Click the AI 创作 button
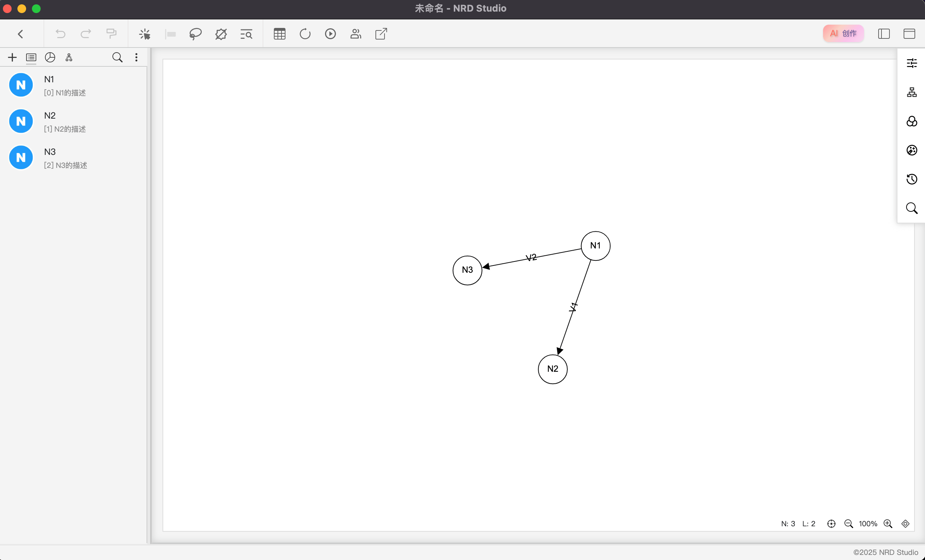Viewport: 925px width, 560px height. tap(843, 33)
